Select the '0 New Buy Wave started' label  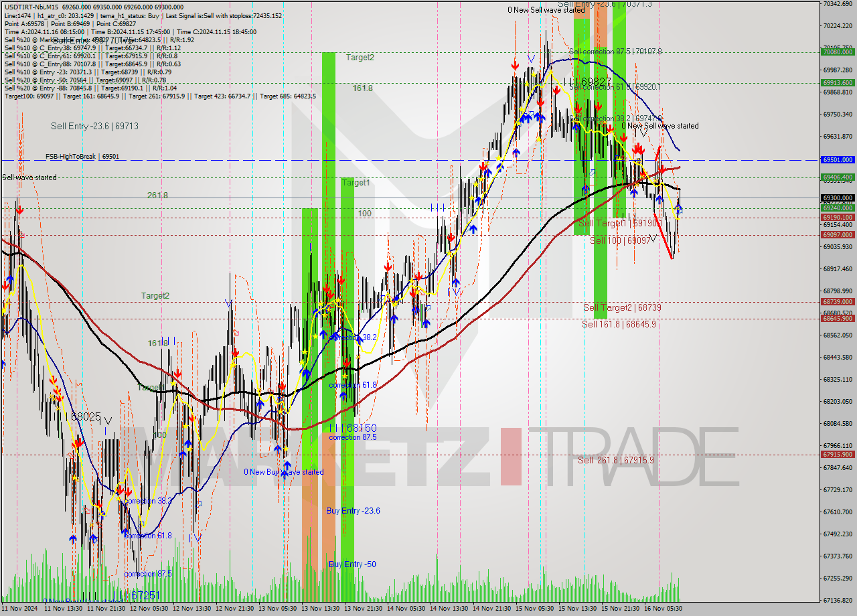tap(283, 472)
